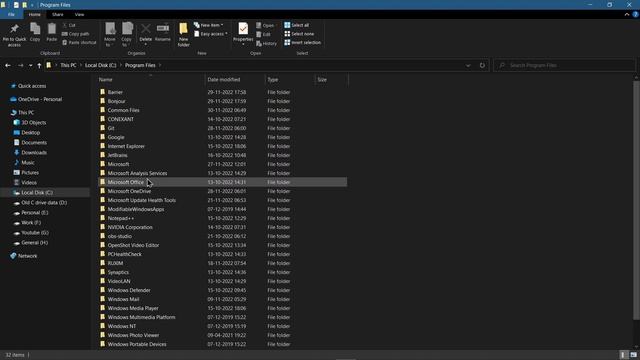Click the Copy ribbon icon
The image size is (640, 360).
35,29
